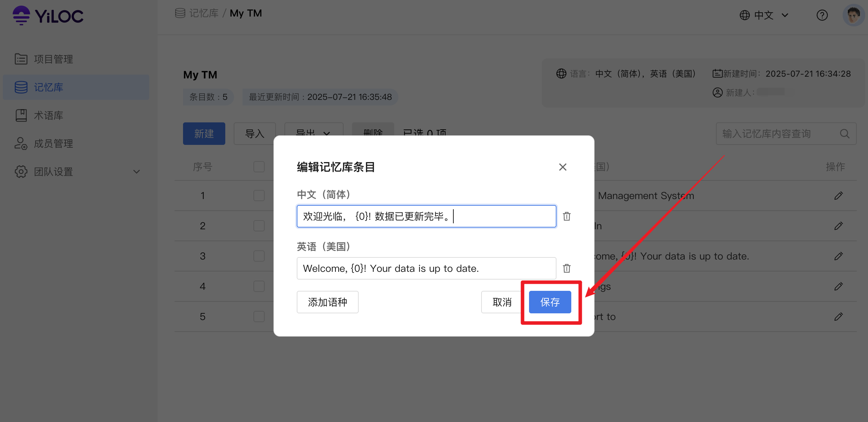The height and width of the screenshot is (422, 868).
Task: Click the YiLOC logo
Action: pos(48,15)
